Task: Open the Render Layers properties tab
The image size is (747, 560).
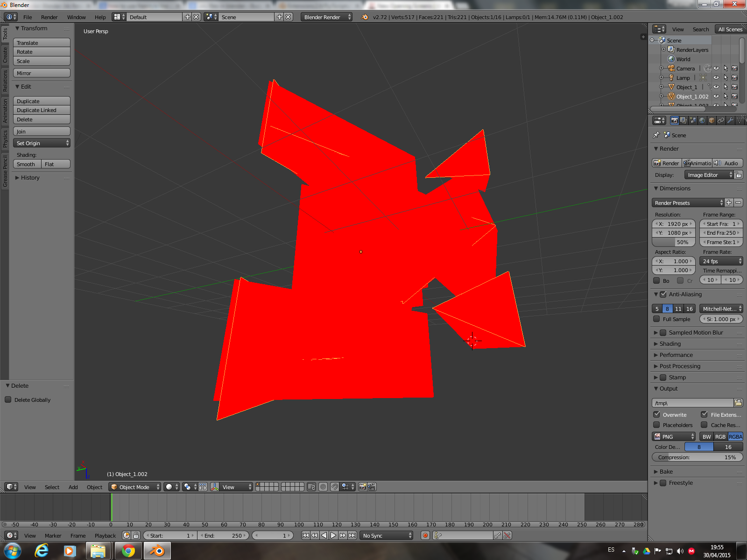Action: point(684,120)
